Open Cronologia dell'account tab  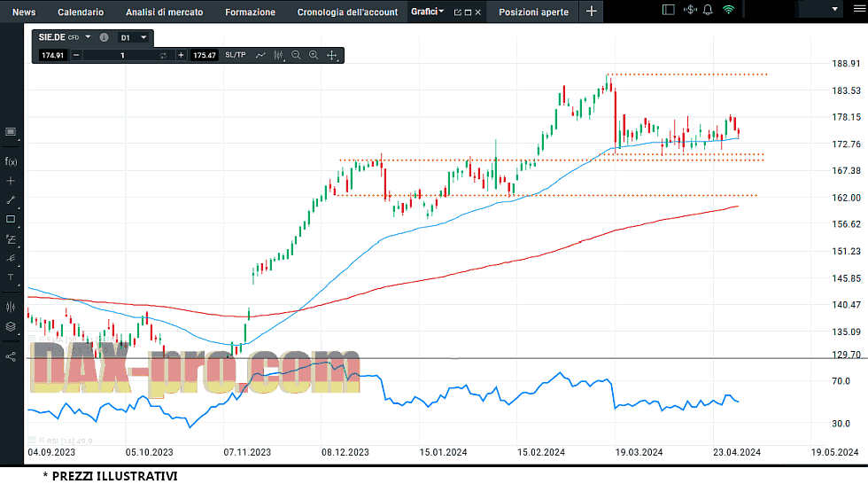coord(347,12)
